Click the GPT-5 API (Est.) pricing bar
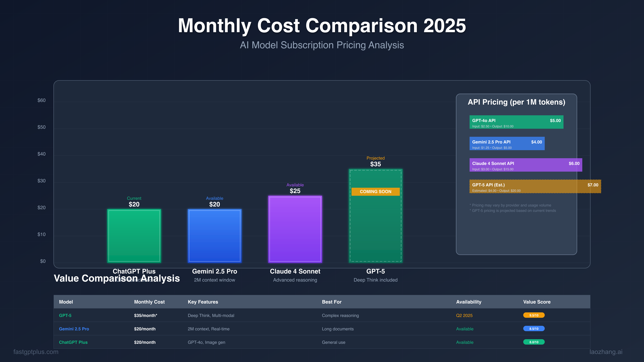Viewport: 644px width, 362px height. tap(535, 186)
